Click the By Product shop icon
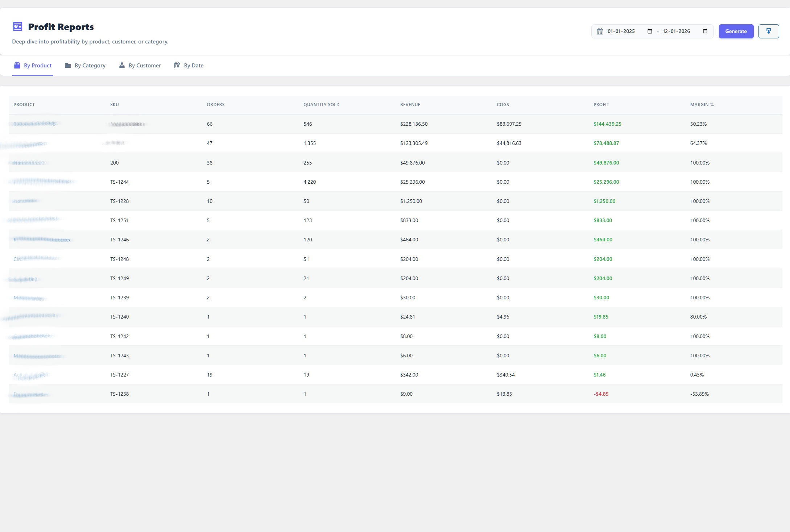 17,65
